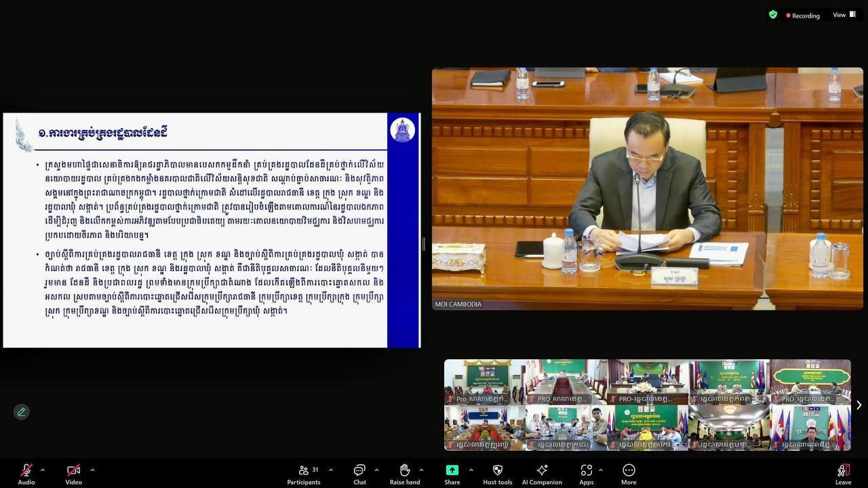Viewport: 868px width, 488px height.
Task: Select the MOI CAMBODIA speaker video
Action: (647, 189)
